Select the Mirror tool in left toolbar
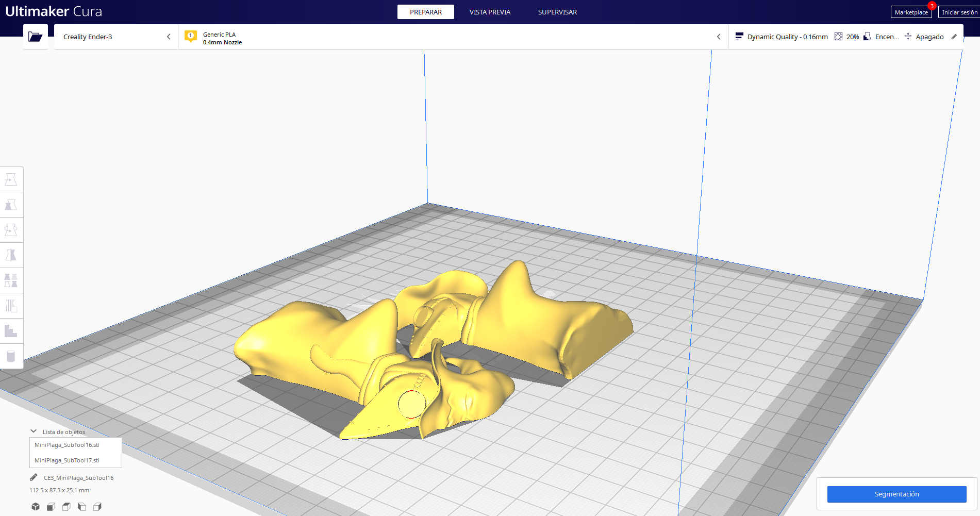980x516 pixels. click(x=11, y=255)
